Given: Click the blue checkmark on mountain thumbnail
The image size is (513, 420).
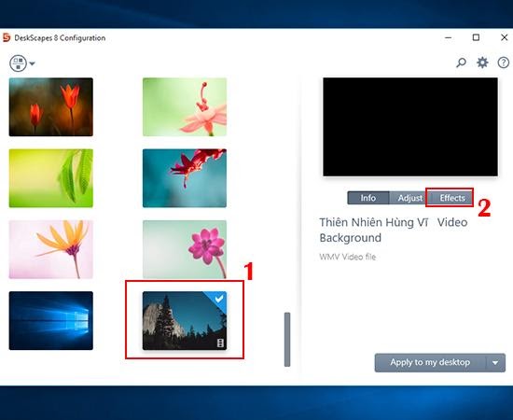Looking at the screenshot, I should pos(219,299).
